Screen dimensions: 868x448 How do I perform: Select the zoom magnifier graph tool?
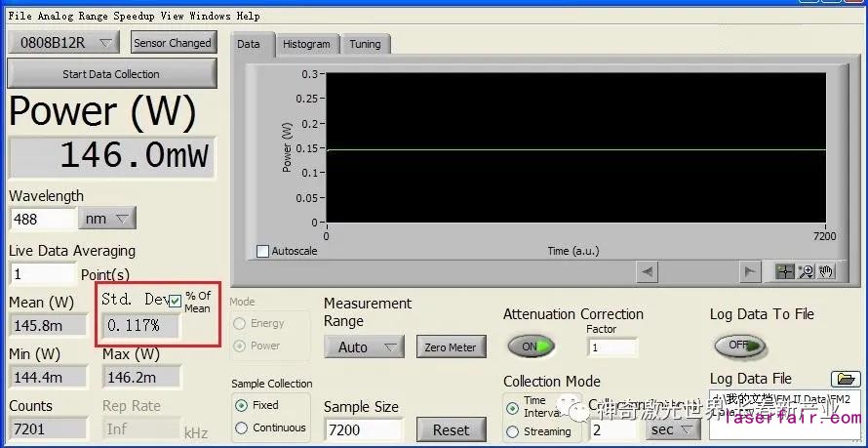806,271
